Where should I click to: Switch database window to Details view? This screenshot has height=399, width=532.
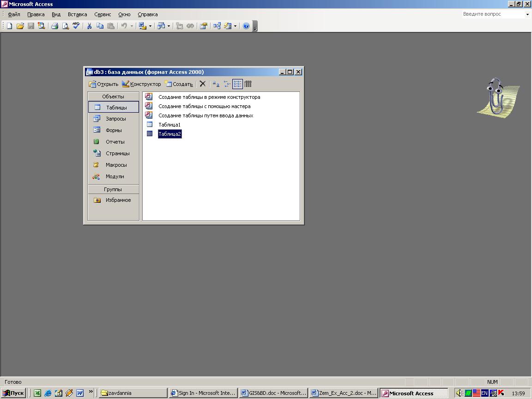(x=248, y=84)
